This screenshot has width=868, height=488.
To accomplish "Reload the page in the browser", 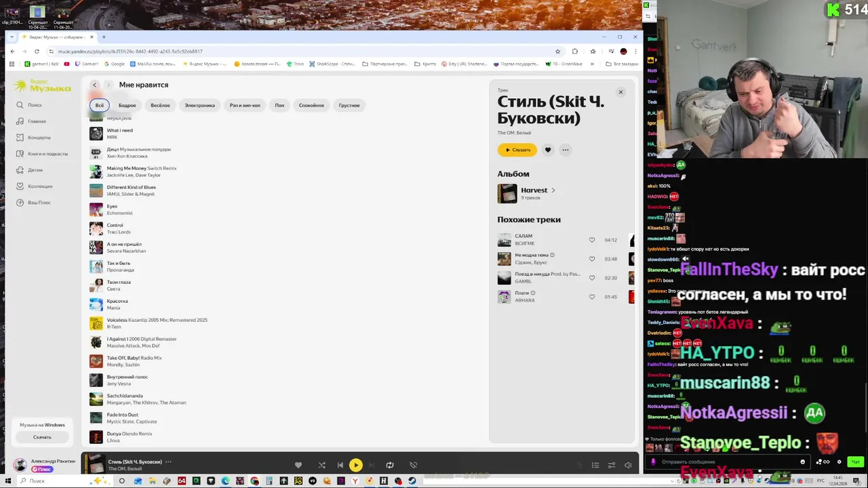I will (x=37, y=52).
